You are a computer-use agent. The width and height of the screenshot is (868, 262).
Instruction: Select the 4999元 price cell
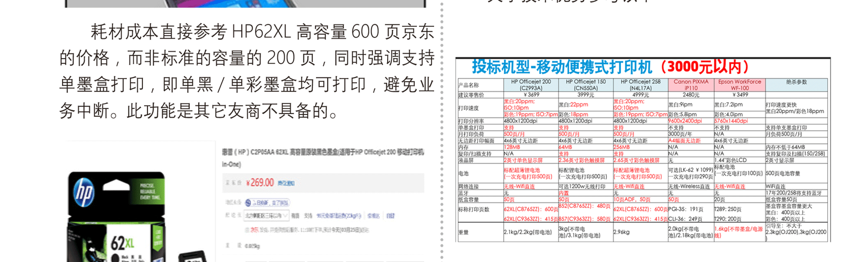(641, 95)
